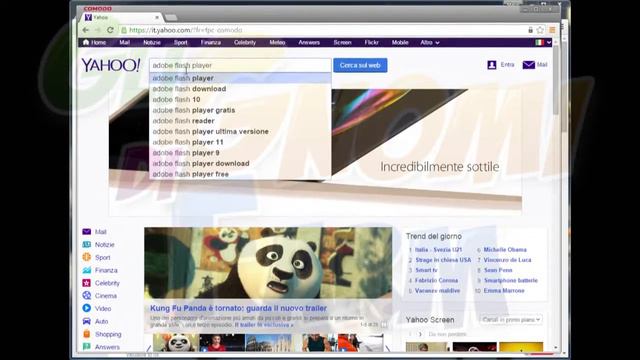Open the browser hamburger menu
The width and height of the screenshot is (640, 360).
coord(552,30)
